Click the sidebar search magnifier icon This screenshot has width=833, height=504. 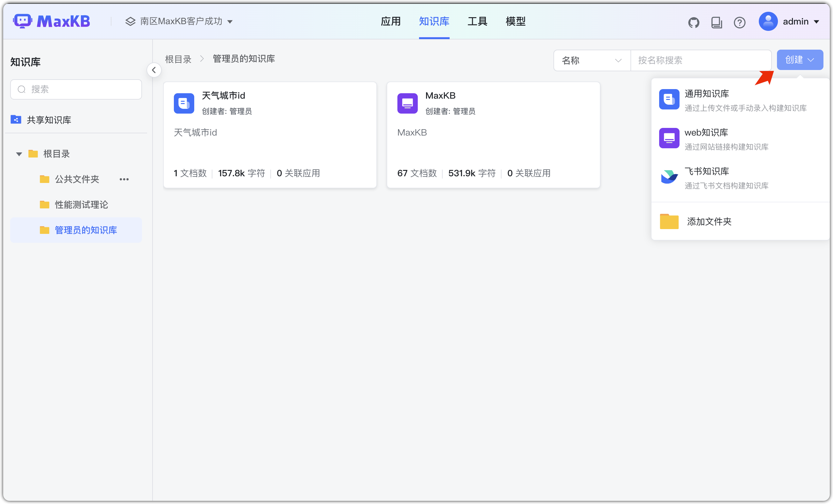pos(22,89)
